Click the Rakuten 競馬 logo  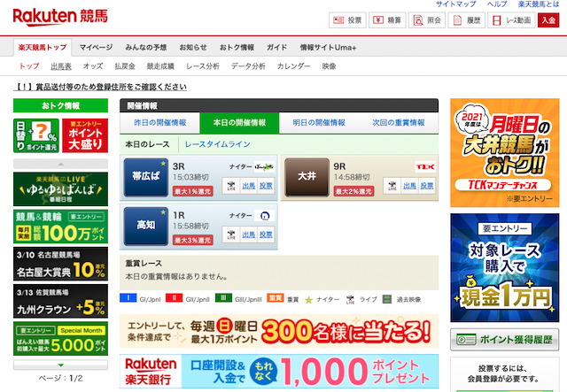coord(60,17)
